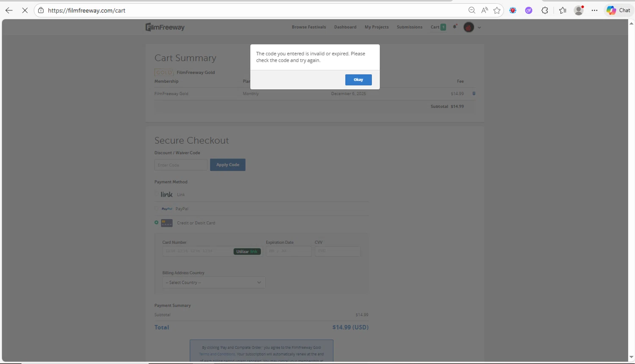Remove FilmFreeway Gold with trash icon
This screenshot has height=364, width=635.
(474, 93)
